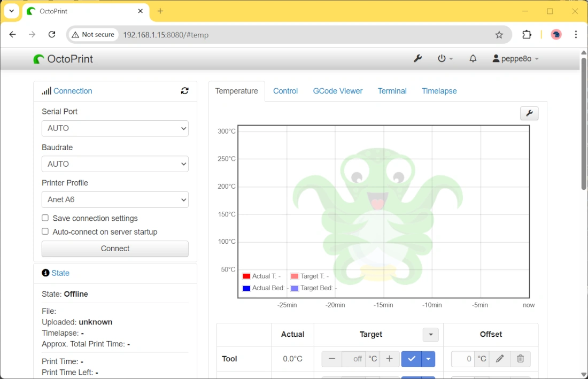
Task: Click the browser forward arrow
Action: pos(32,35)
